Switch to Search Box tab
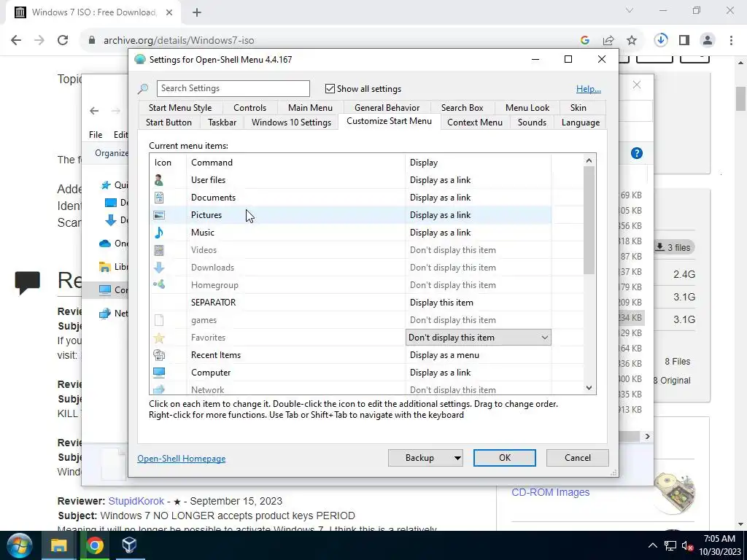The image size is (747, 560). tap(462, 108)
